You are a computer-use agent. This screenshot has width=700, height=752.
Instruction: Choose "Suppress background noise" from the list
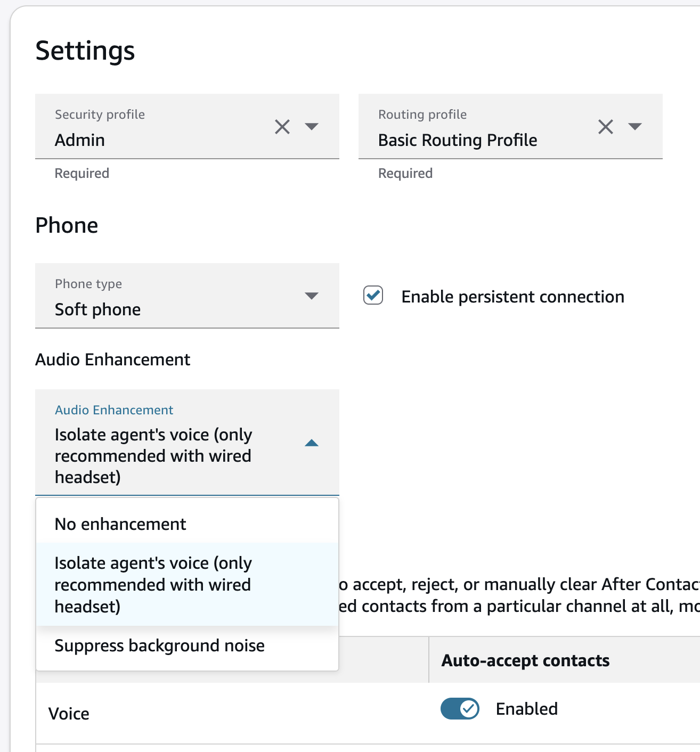(159, 645)
